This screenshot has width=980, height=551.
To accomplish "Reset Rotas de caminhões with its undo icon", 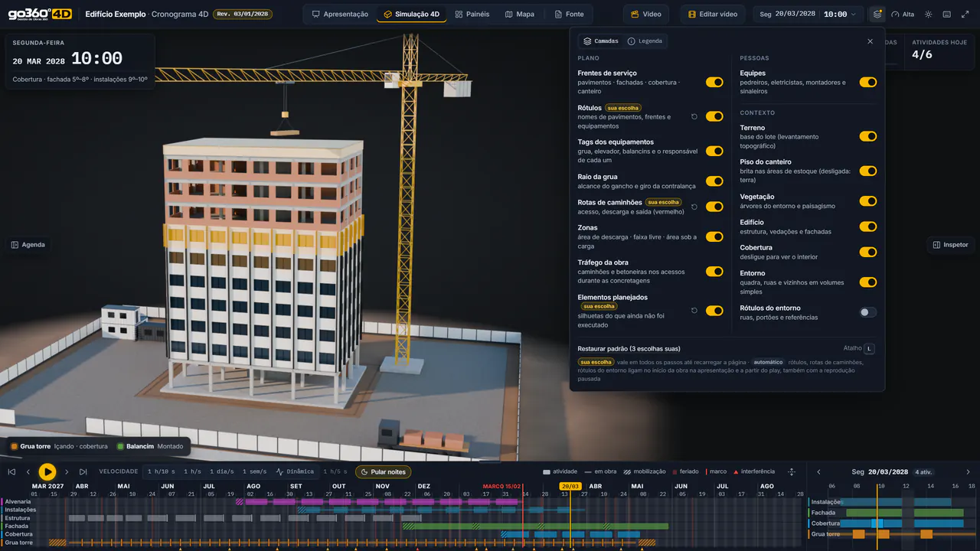I will pyautogui.click(x=694, y=207).
